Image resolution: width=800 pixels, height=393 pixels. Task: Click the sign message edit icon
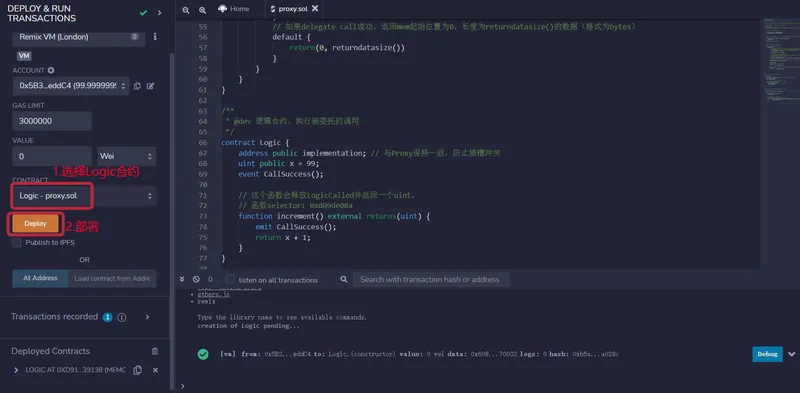point(151,86)
